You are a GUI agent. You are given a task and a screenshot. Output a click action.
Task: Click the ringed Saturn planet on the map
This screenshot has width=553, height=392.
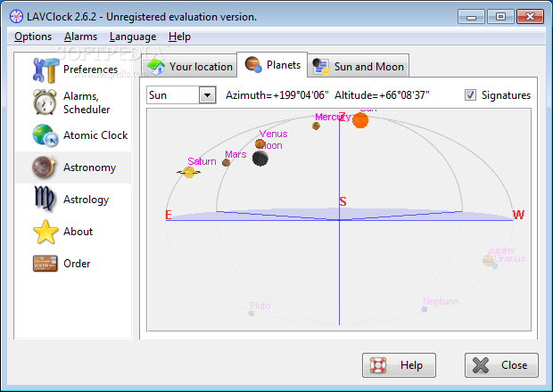[x=189, y=172]
